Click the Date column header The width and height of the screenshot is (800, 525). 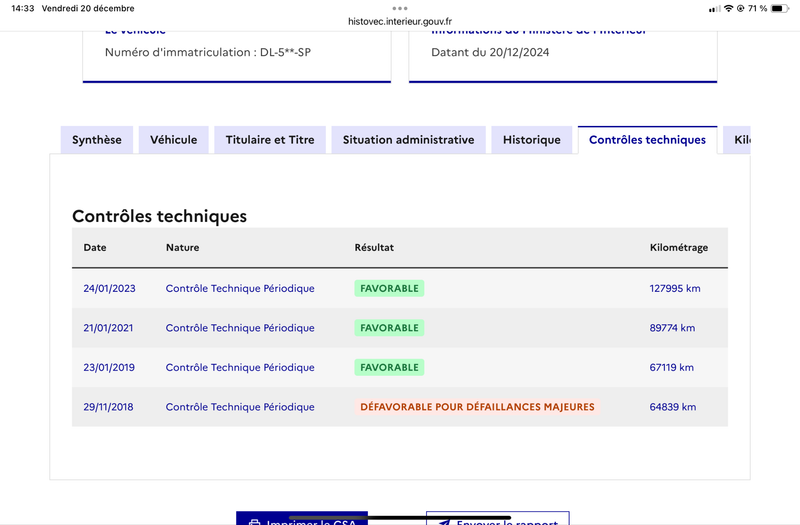(x=95, y=247)
